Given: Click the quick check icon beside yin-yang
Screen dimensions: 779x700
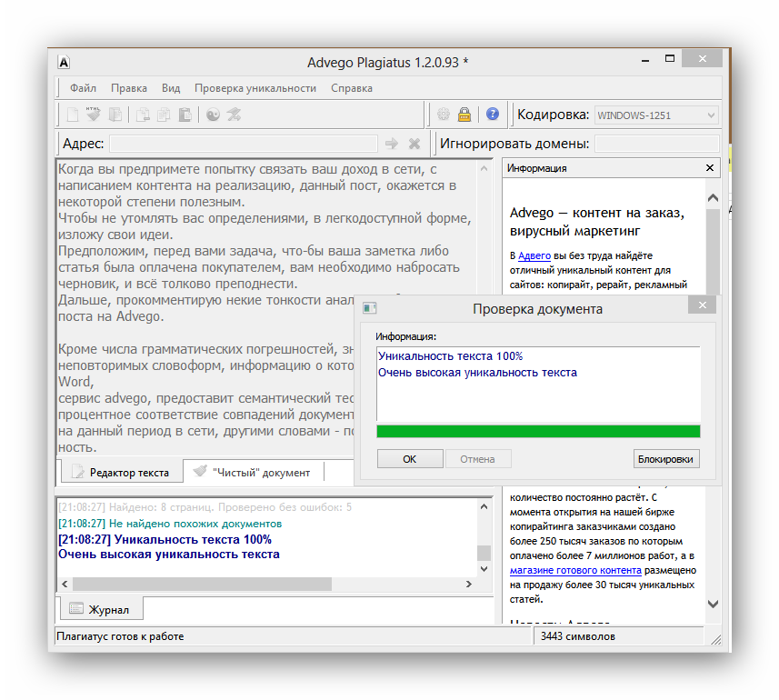Looking at the screenshot, I should click(x=234, y=115).
